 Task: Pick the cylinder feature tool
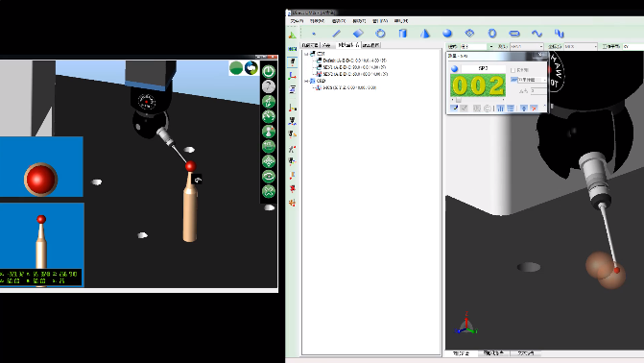[403, 34]
